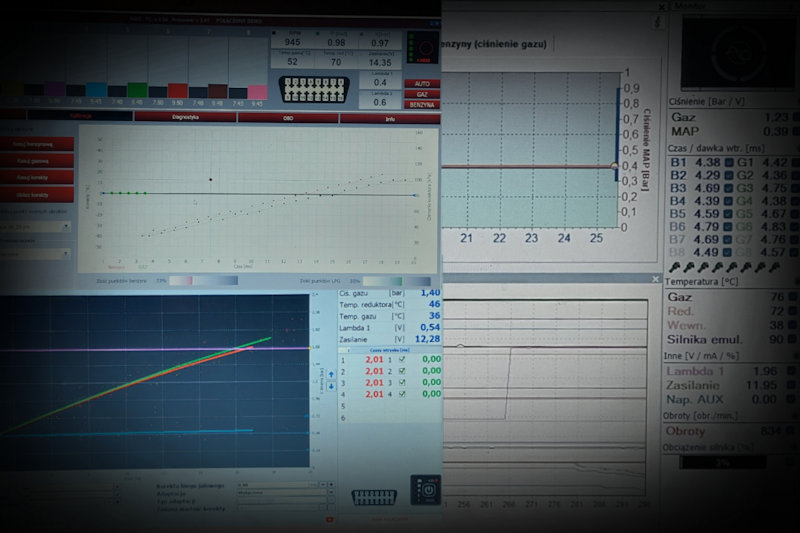Viewport: 800px width, 533px height.
Task: Toggle the Red. temperature checkbox
Action: coord(792,311)
